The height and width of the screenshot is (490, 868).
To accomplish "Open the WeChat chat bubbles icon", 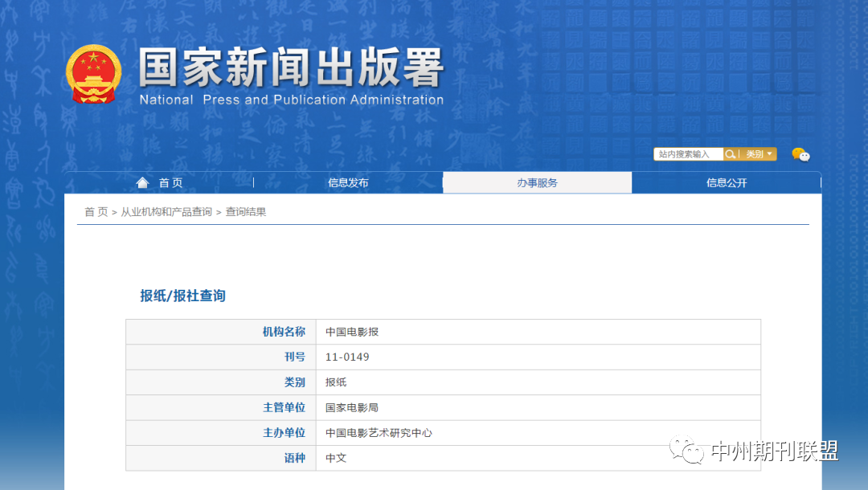I will coord(800,154).
